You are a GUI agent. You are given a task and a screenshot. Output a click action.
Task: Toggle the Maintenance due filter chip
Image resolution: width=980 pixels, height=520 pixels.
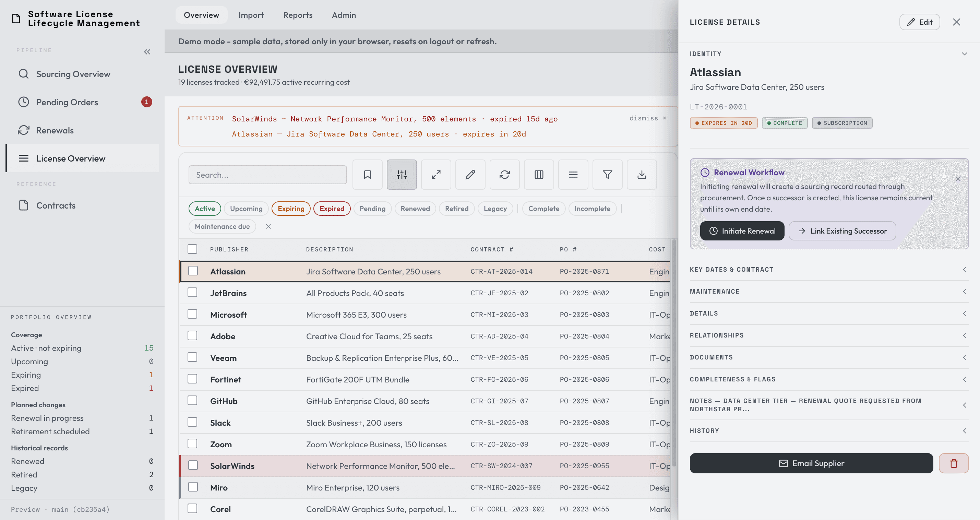(222, 226)
